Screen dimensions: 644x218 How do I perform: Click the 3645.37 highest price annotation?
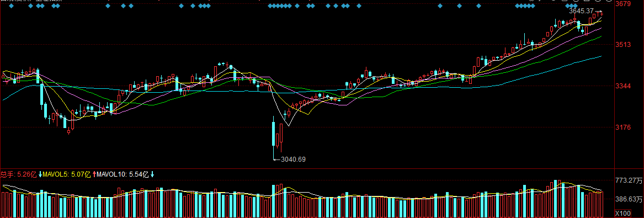[x=581, y=11]
